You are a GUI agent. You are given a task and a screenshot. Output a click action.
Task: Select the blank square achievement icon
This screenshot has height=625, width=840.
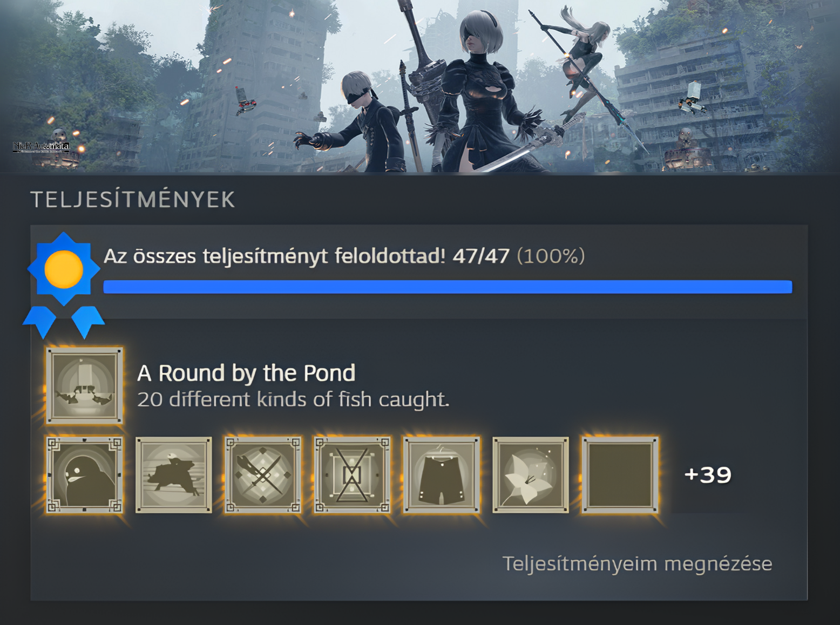620,475
